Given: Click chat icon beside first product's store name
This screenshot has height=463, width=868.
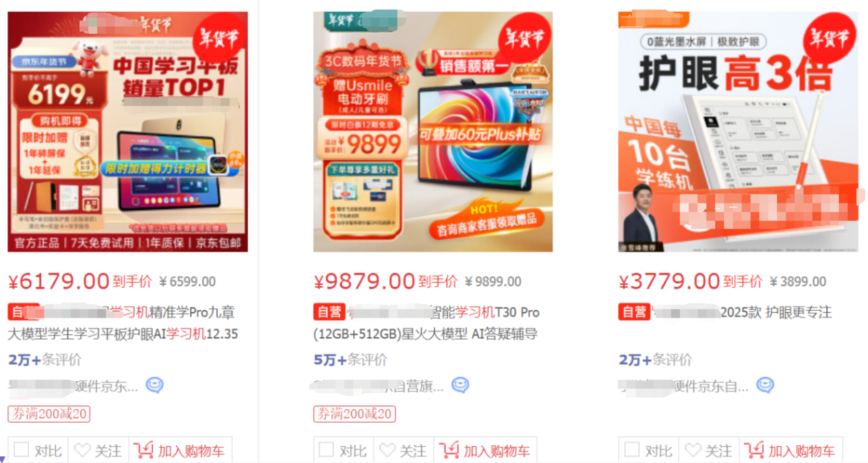Looking at the screenshot, I should [x=155, y=385].
